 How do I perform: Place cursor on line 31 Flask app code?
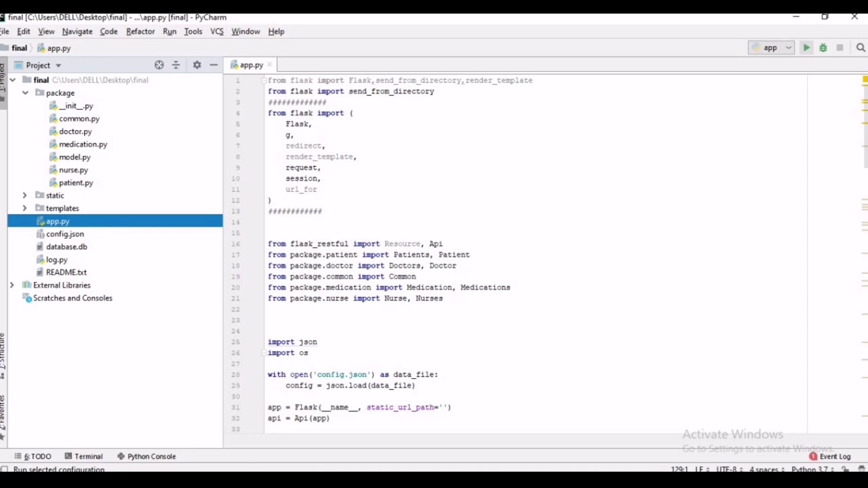(x=359, y=407)
